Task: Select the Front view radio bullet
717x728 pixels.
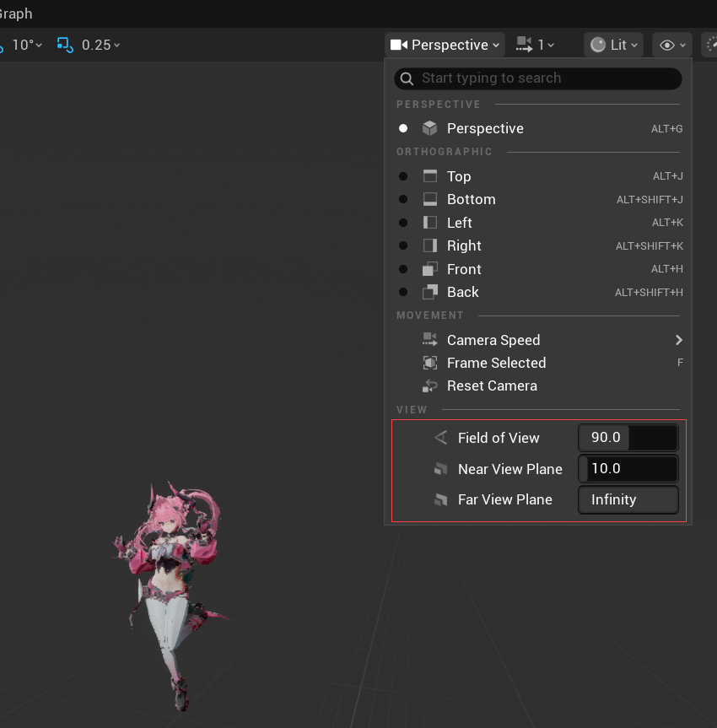Action: click(x=403, y=269)
